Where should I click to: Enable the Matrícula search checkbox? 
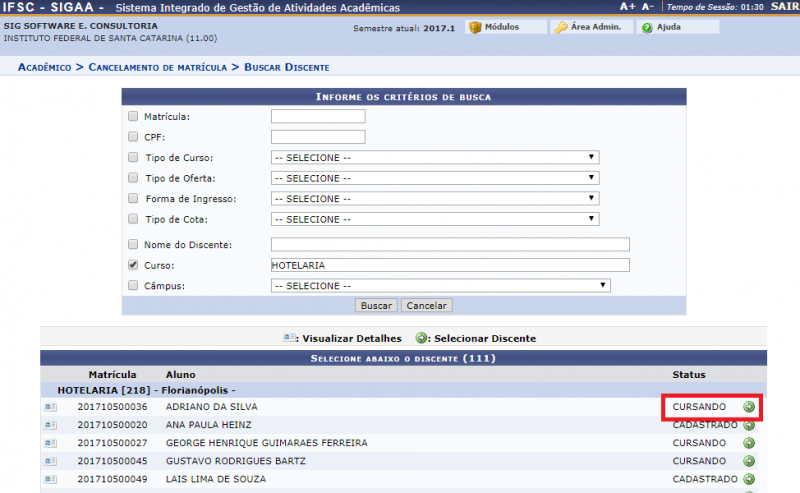tap(133, 117)
